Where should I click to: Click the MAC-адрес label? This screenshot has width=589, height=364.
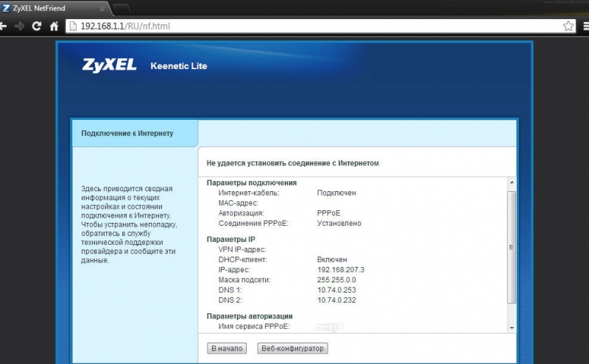tap(238, 203)
